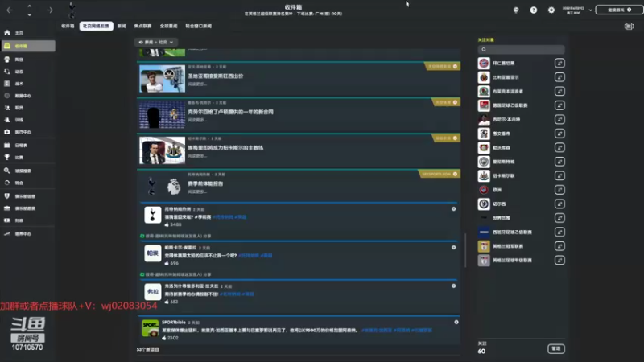The image size is (644, 362).
Task: Click the search field in follow list
Action: (521, 50)
